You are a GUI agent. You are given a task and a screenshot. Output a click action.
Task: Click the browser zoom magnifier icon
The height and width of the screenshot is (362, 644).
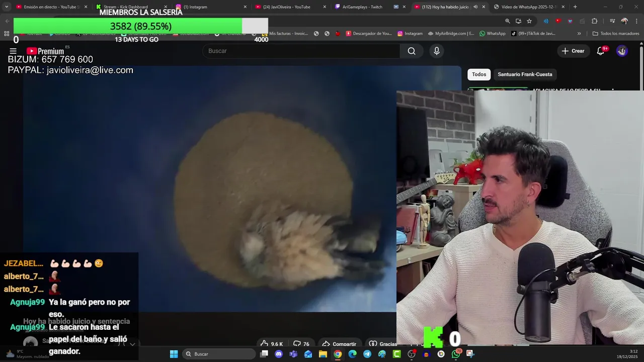(507, 21)
